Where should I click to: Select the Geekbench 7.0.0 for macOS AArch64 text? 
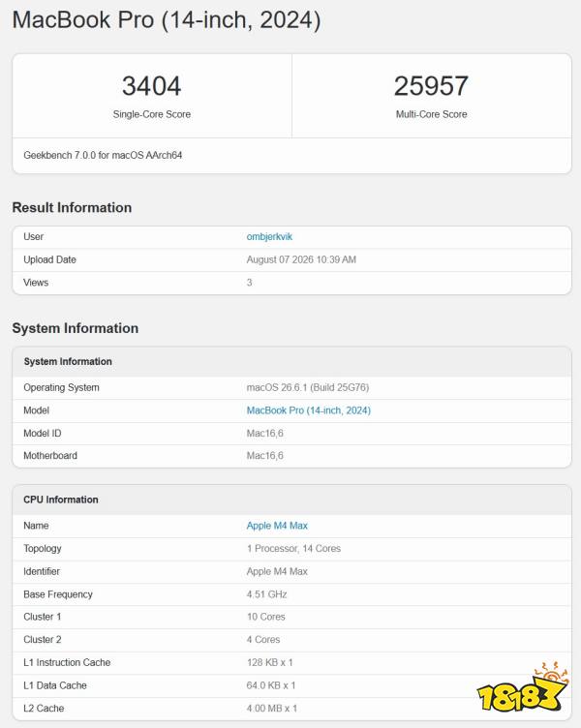(x=103, y=155)
